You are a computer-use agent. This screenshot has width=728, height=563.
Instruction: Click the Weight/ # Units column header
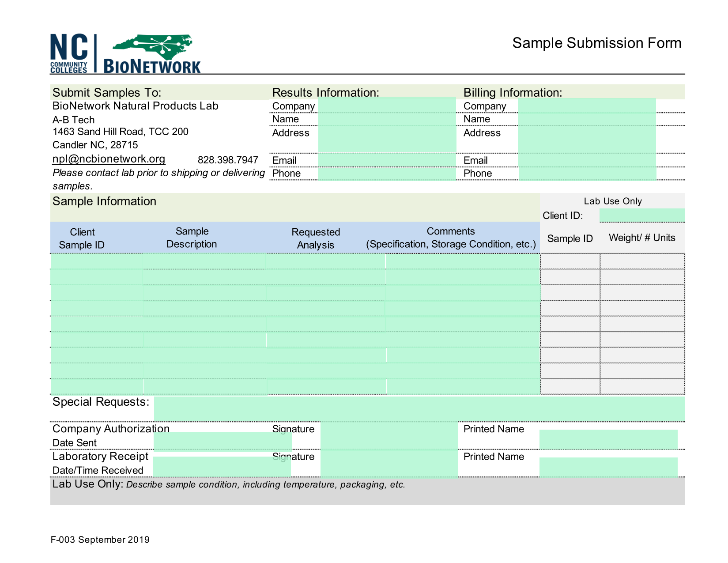point(642,238)
